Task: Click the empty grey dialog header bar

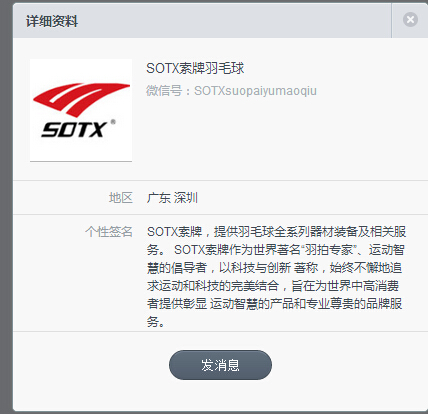Action: pos(233,21)
